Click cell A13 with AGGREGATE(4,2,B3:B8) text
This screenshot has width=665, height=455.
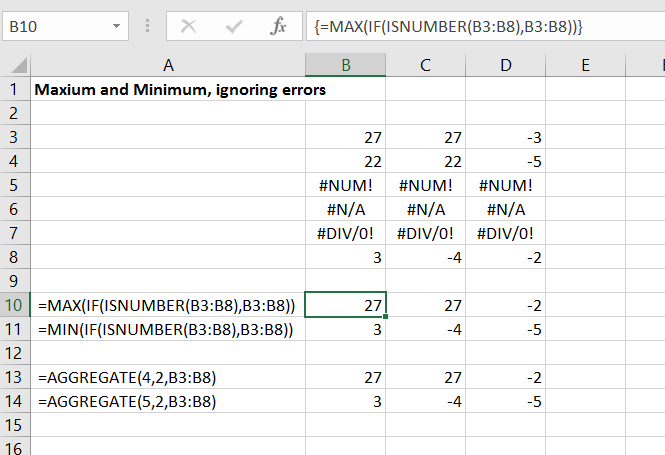click(x=167, y=377)
